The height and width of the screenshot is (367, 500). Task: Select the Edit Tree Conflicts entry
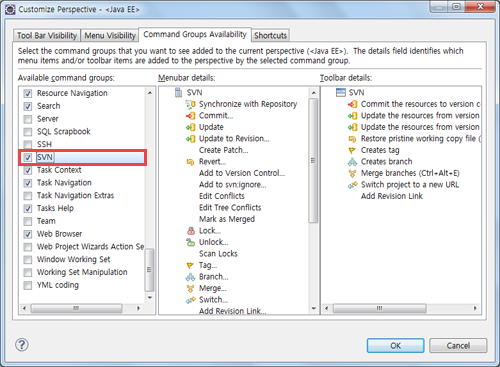pos(230,208)
